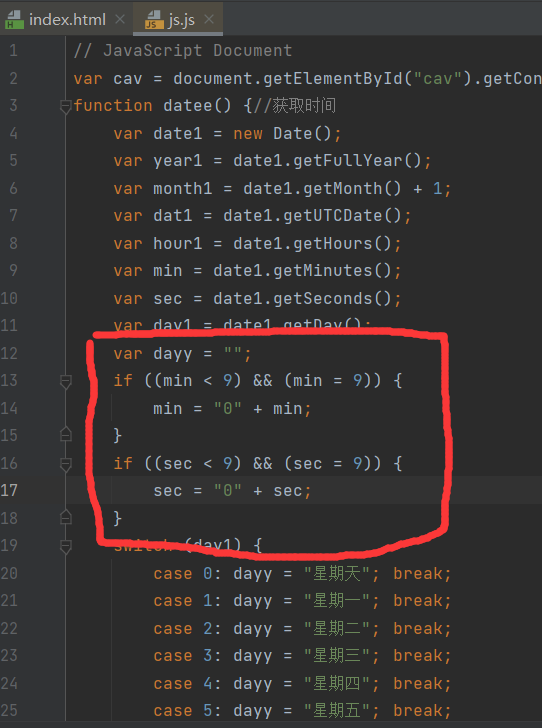The width and height of the screenshot is (542, 728).
Task: Close the js.js tab
Action: click(x=209, y=19)
